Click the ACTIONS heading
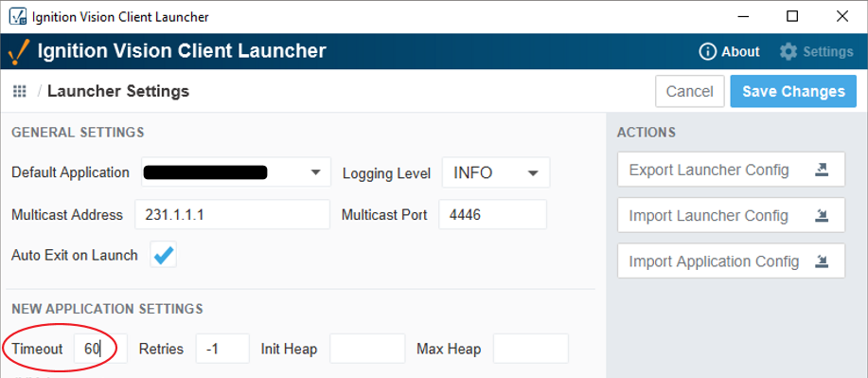868x378 pixels. [646, 133]
